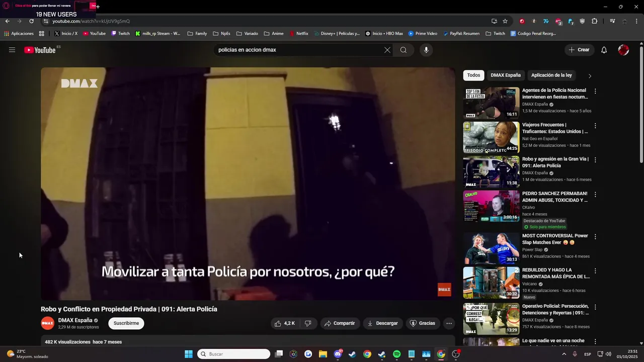The width and height of the screenshot is (644, 362).
Task: Open Chrome three-dot menu
Action: point(637,21)
